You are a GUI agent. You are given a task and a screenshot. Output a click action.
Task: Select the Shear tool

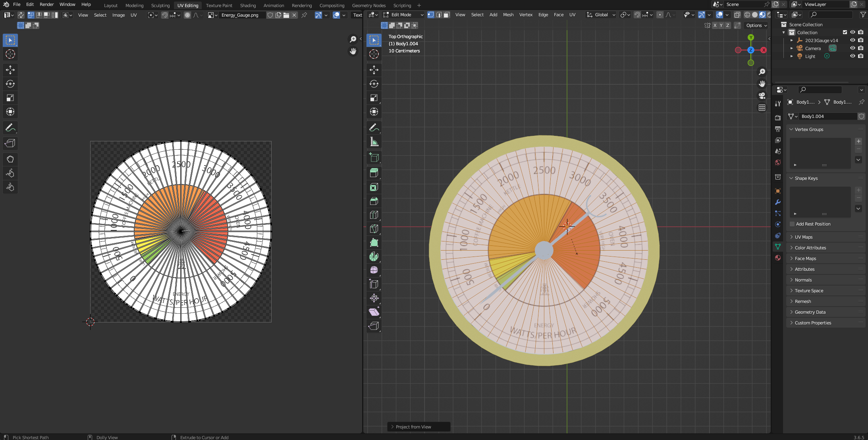click(x=374, y=312)
